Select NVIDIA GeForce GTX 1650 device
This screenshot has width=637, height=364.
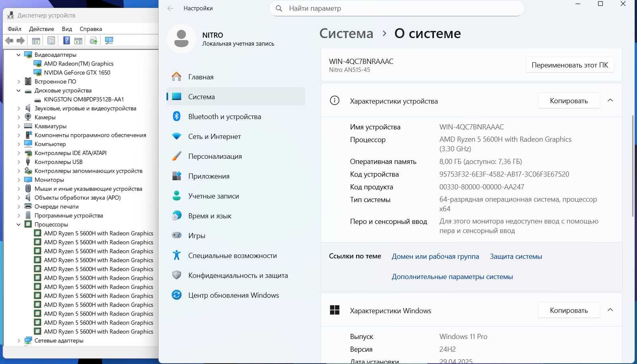click(x=77, y=73)
